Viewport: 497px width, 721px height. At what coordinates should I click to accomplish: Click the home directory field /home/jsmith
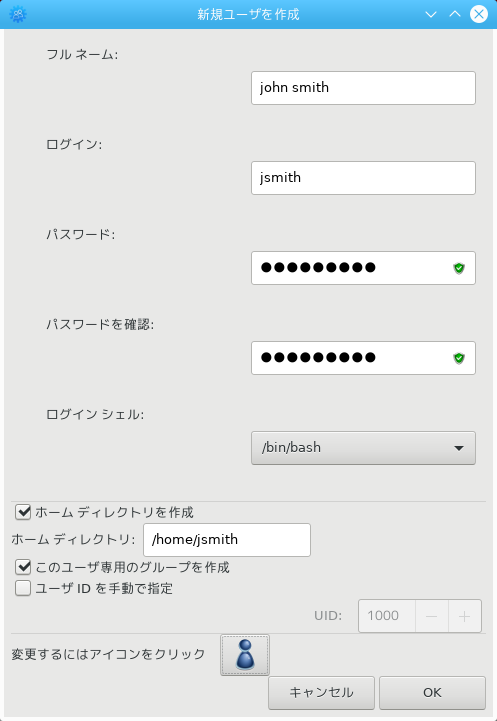[x=227, y=540]
